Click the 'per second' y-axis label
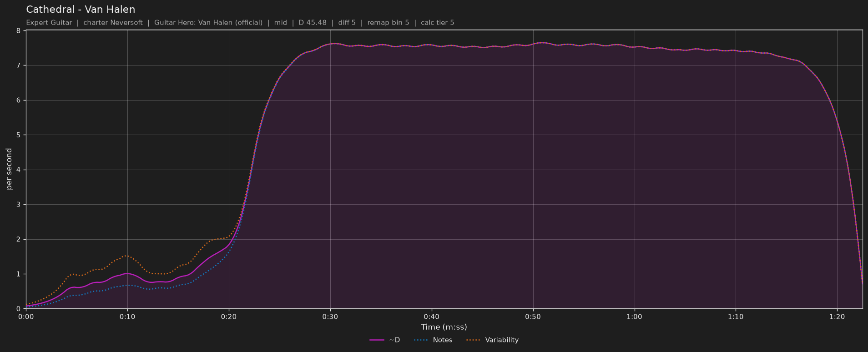 [9, 169]
